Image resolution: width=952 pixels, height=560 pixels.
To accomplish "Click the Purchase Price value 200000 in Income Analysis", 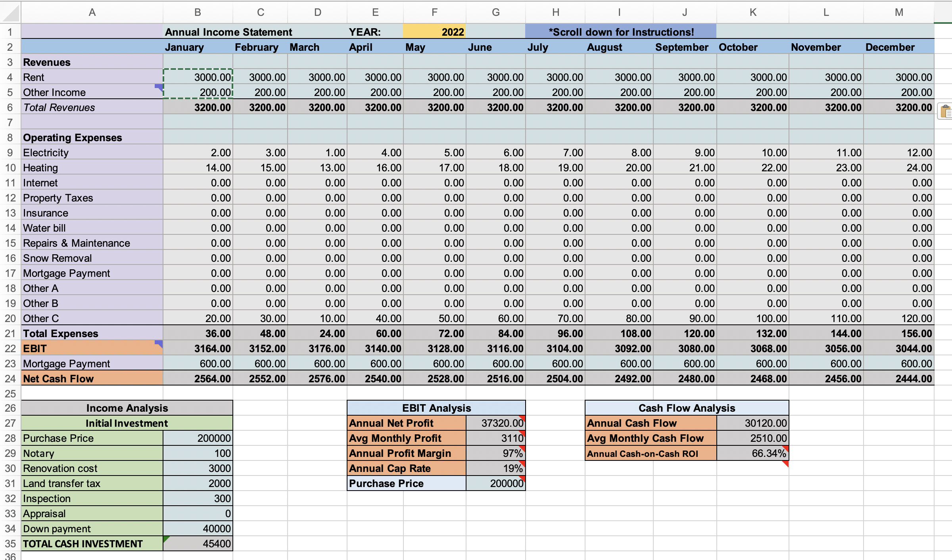I will 198,438.
